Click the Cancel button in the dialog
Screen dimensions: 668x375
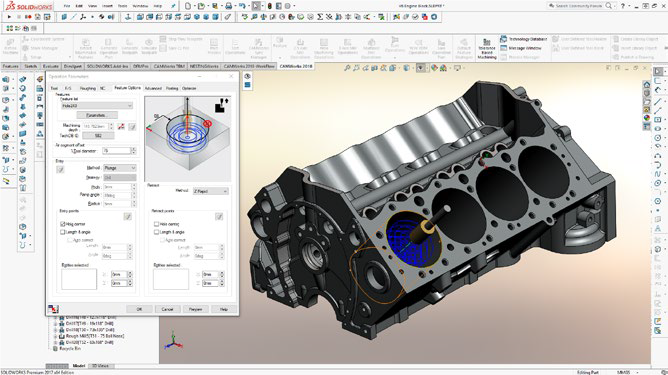pos(167,309)
